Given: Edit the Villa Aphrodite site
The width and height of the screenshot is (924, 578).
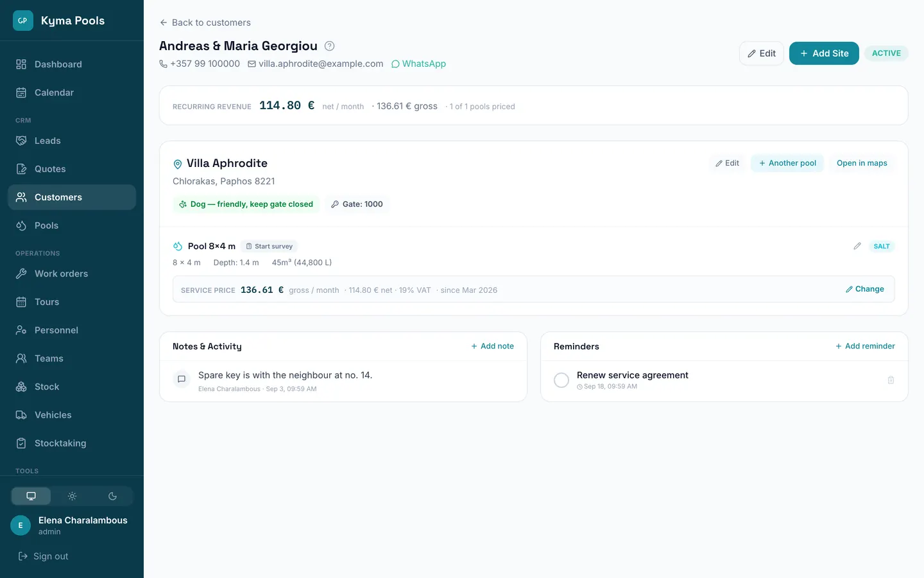Looking at the screenshot, I should (x=728, y=163).
